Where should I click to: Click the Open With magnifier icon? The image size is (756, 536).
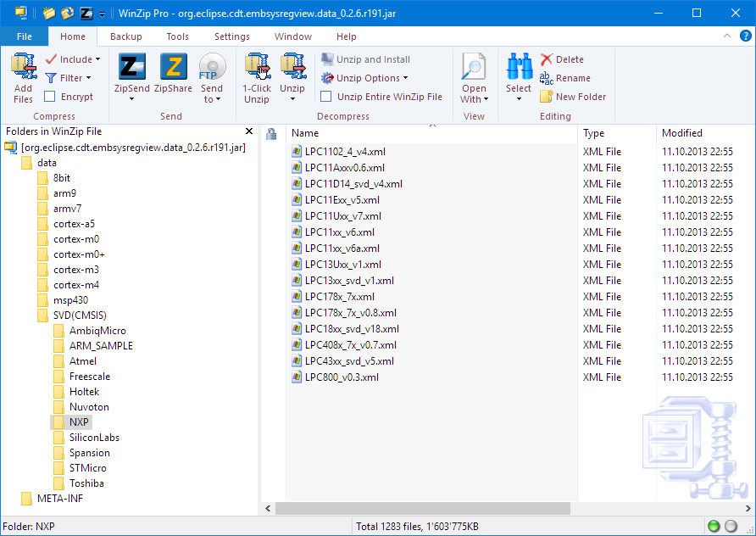click(474, 68)
